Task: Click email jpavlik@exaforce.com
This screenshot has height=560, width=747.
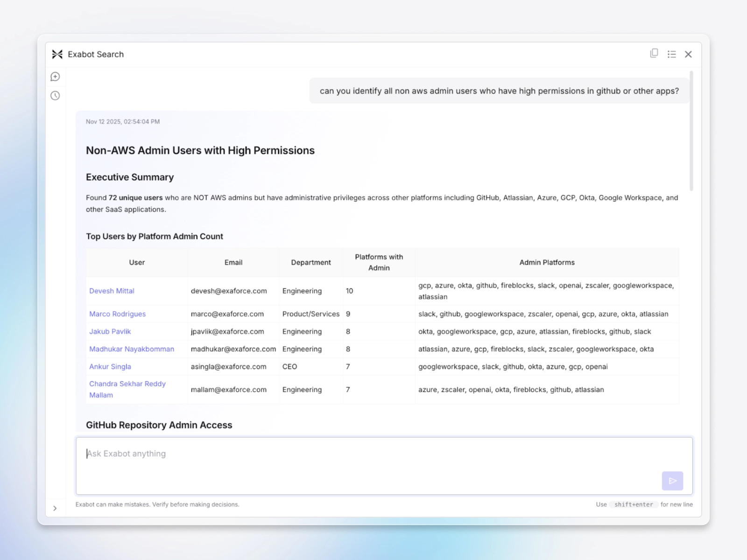Action: click(x=227, y=331)
